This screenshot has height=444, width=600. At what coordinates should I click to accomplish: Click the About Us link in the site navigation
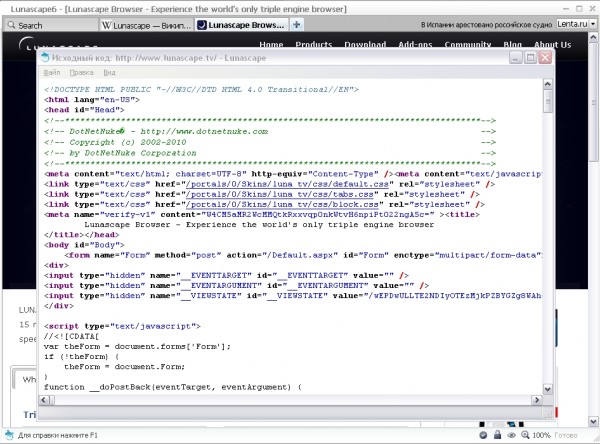553,44
